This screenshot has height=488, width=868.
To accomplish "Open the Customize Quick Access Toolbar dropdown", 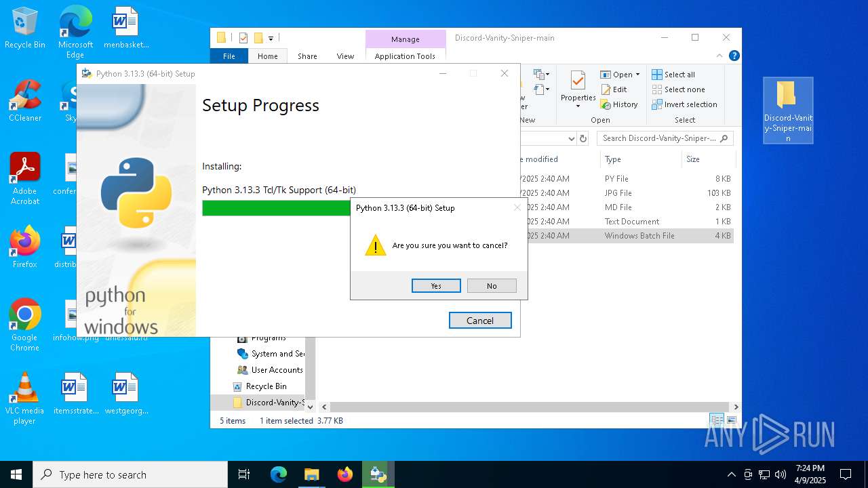I will point(271,38).
